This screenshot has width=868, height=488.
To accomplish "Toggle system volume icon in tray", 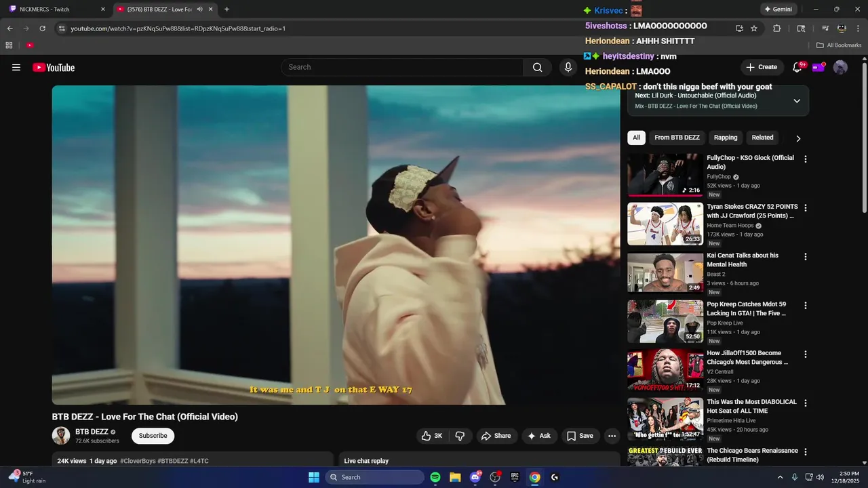I will 819,477.
